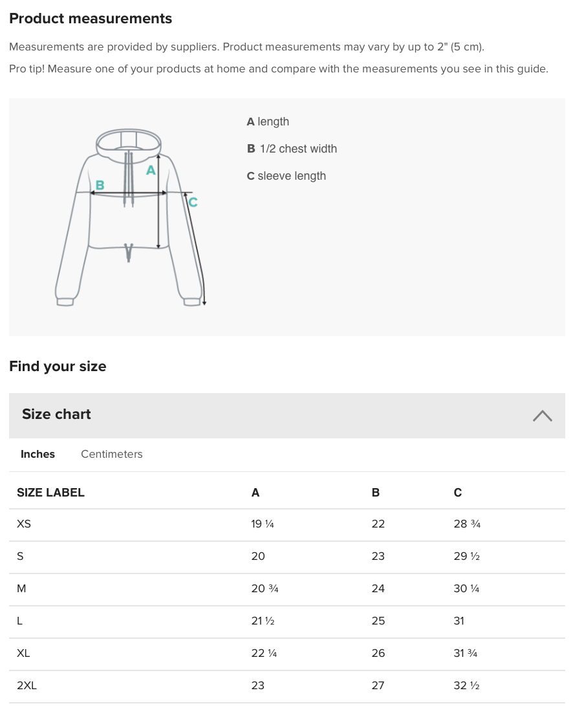Select the 2XL size row

coord(287,686)
